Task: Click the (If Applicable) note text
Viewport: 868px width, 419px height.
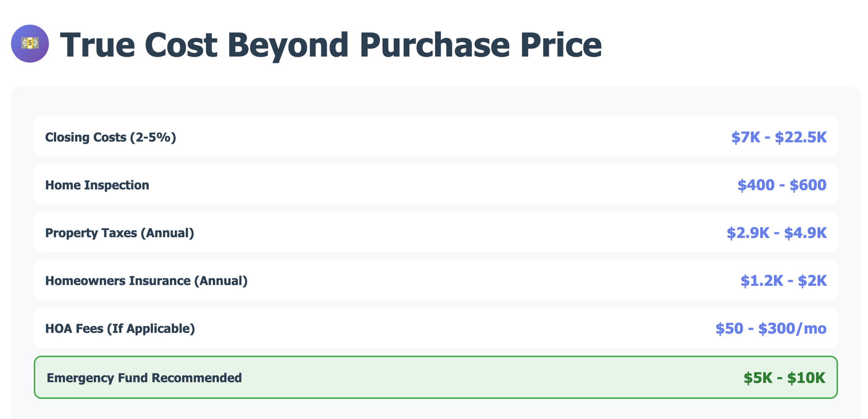Action: point(151,329)
